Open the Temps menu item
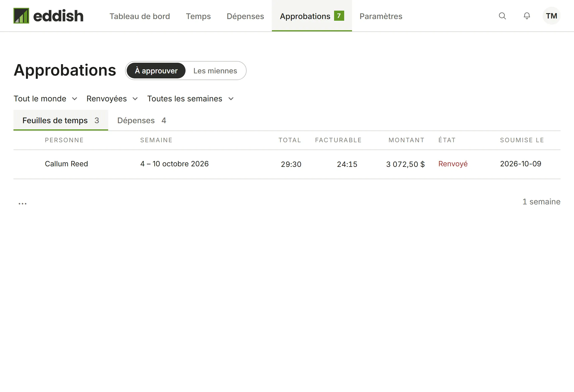This screenshot has height=392, width=574. (198, 16)
